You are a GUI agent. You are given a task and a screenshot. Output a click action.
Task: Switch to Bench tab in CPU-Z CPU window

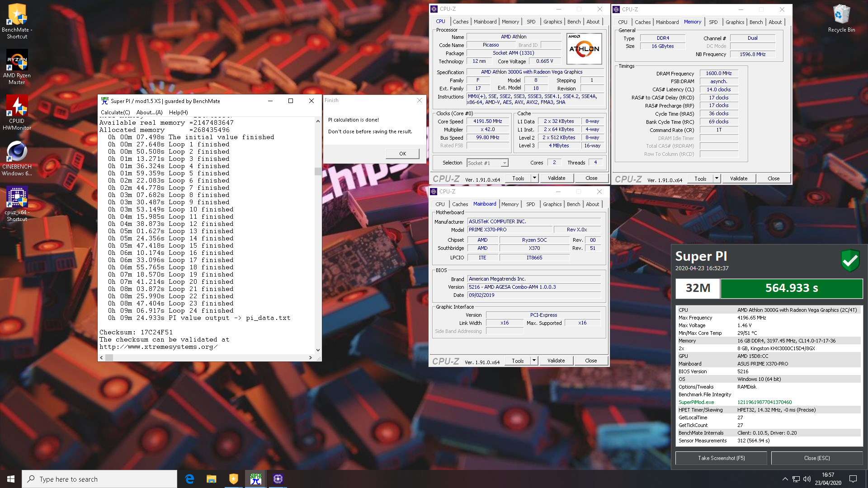574,22
